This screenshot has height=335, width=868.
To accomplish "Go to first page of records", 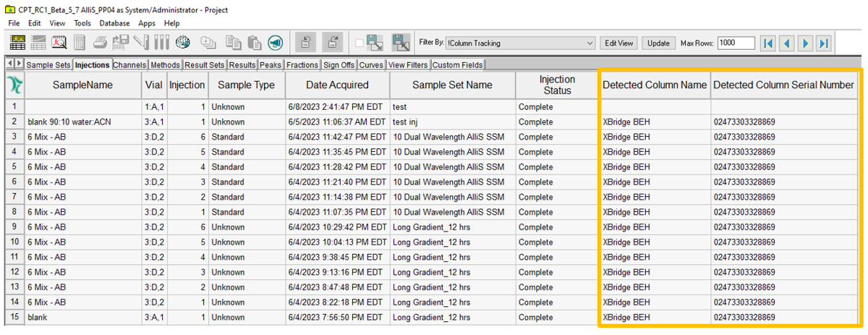I will click(x=768, y=43).
